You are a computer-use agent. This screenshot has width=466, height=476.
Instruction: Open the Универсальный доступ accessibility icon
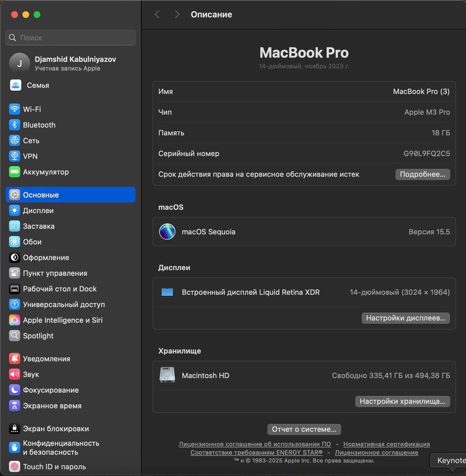pyautogui.click(x=15, y=304)
